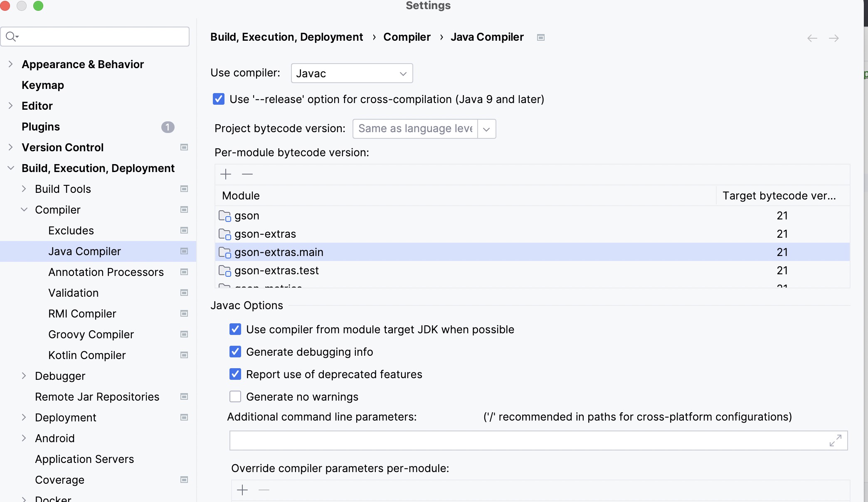Click the back navigation arrow
Viewport: 868px width, 502px height.
point(812,38)
